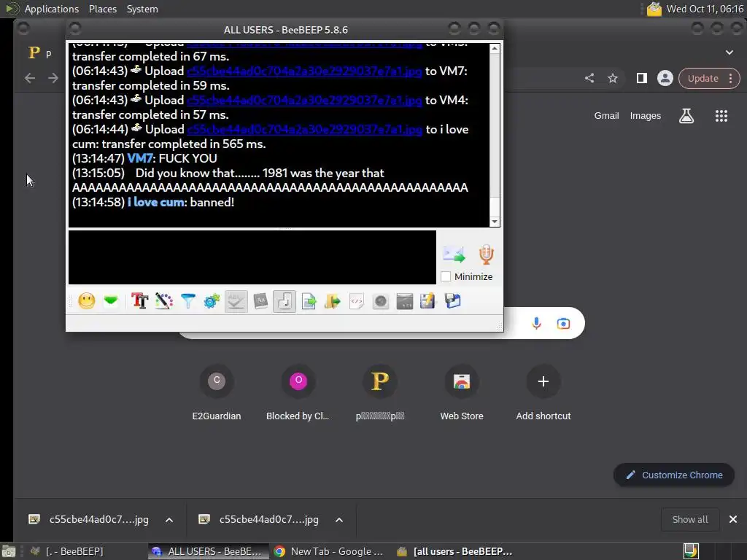Image resolution: width=747 pixels, height=560 pixels.
Task: Click the floppy disk with pencil icon
Action: 427,301
